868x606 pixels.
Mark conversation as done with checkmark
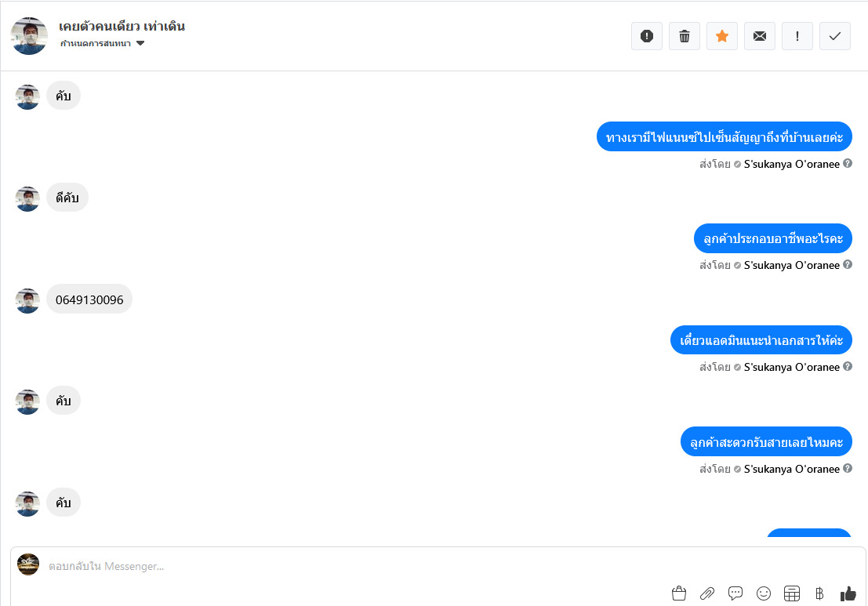tap(835, 37)
